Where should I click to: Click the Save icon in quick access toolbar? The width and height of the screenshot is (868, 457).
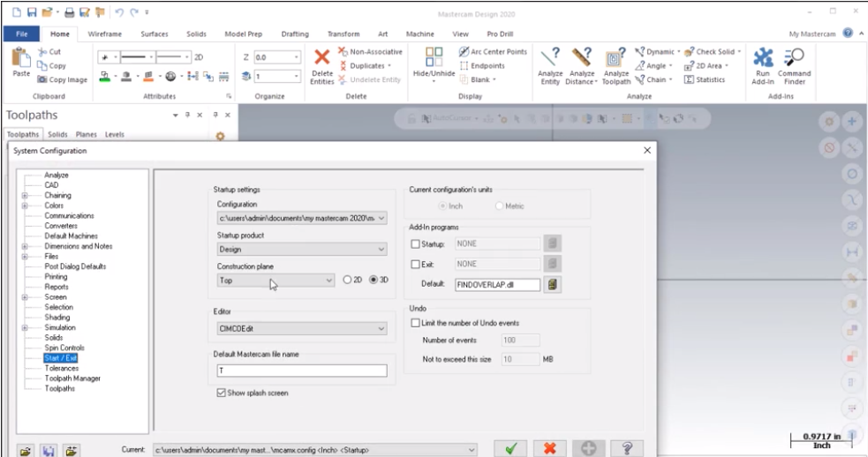click(32, 12)
